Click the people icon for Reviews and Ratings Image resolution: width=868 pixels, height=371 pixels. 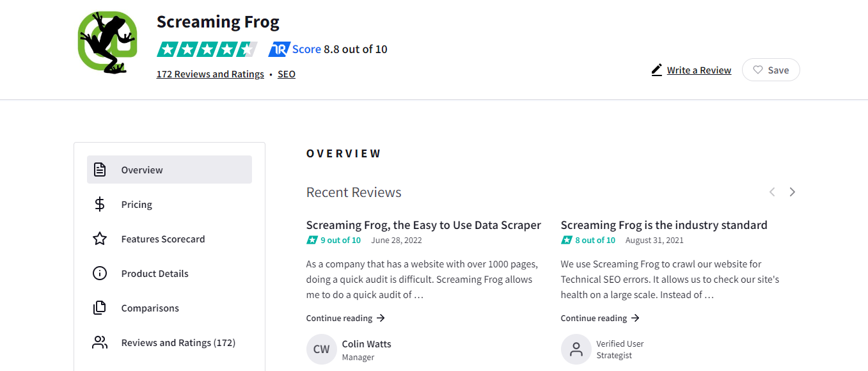coord(100,342)
